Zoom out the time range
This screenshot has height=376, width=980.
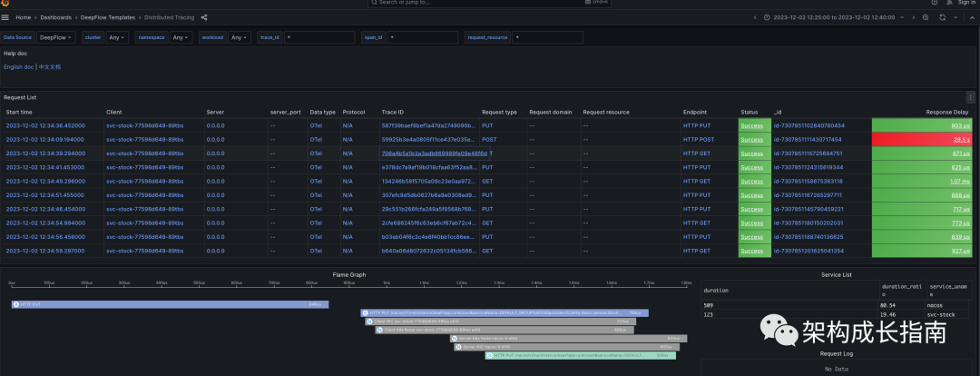[x=926, y=17]
